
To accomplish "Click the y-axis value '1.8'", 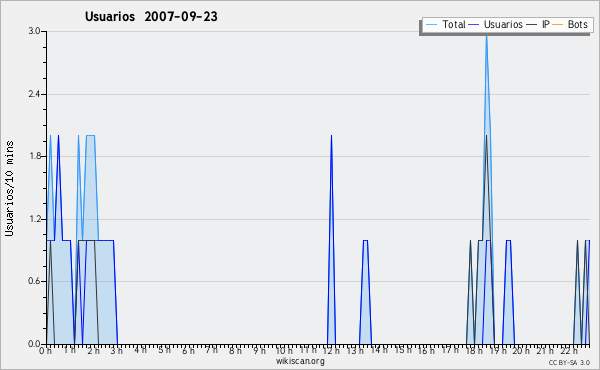I will (x=34, y=156).
